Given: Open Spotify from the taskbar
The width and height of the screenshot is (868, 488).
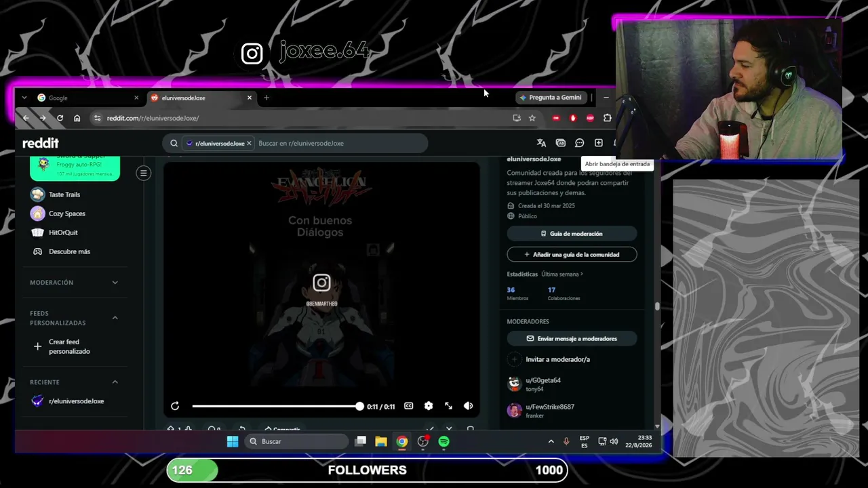Looking at the screenshot, I should tap(443, 441).
